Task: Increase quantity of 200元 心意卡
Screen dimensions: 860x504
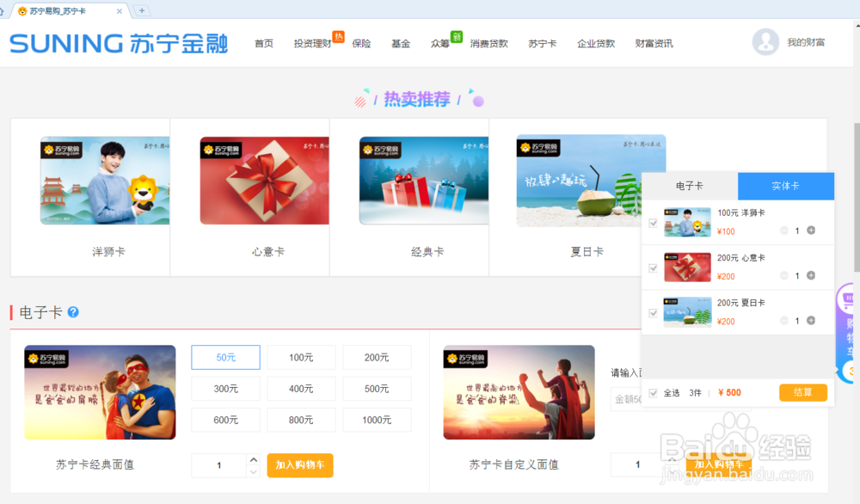Action: click(x=811, y=275)
